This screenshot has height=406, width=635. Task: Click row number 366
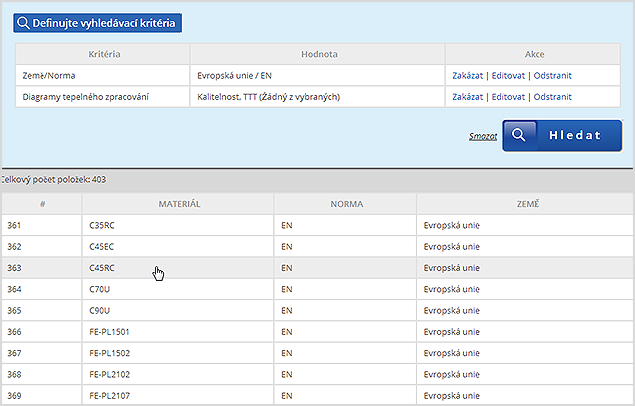pyautogui.click(x=14, y=332)
